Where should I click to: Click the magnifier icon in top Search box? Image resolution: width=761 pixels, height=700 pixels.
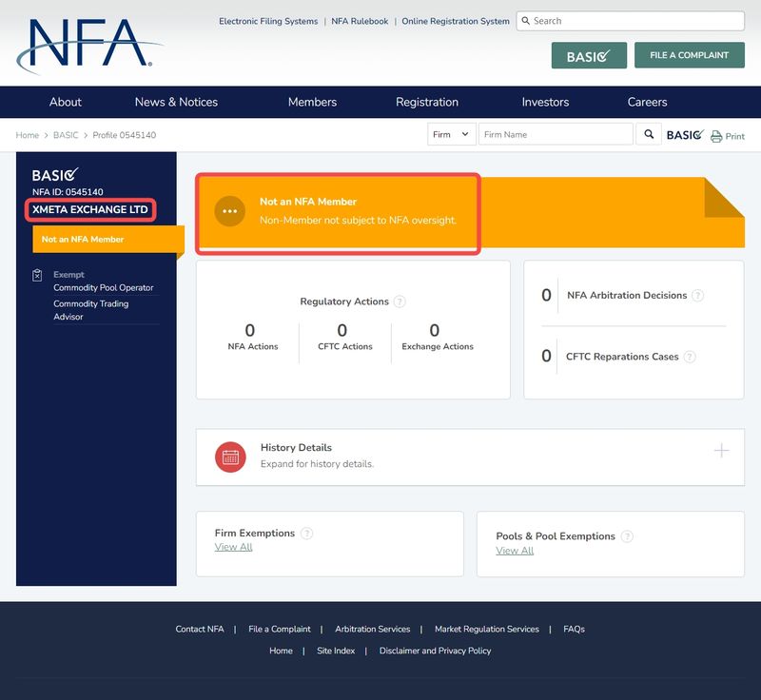[526, 21]
